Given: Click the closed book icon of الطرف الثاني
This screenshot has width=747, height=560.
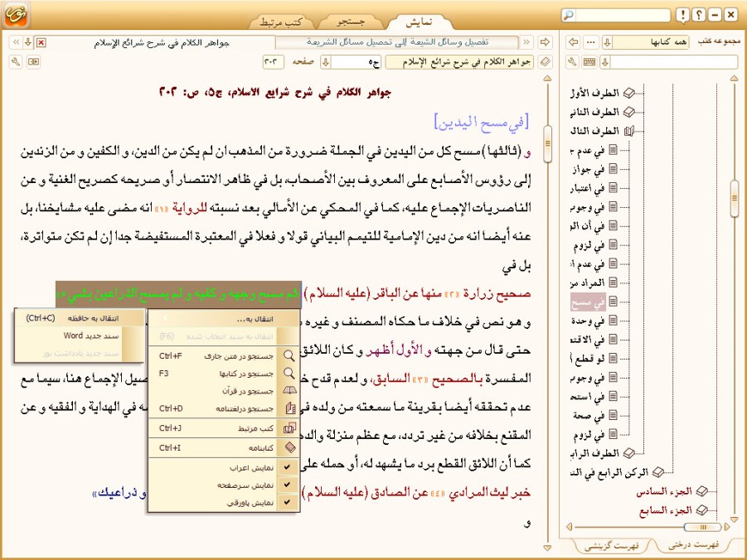Looking at the screenshot, I should click(x=628, y=112).
